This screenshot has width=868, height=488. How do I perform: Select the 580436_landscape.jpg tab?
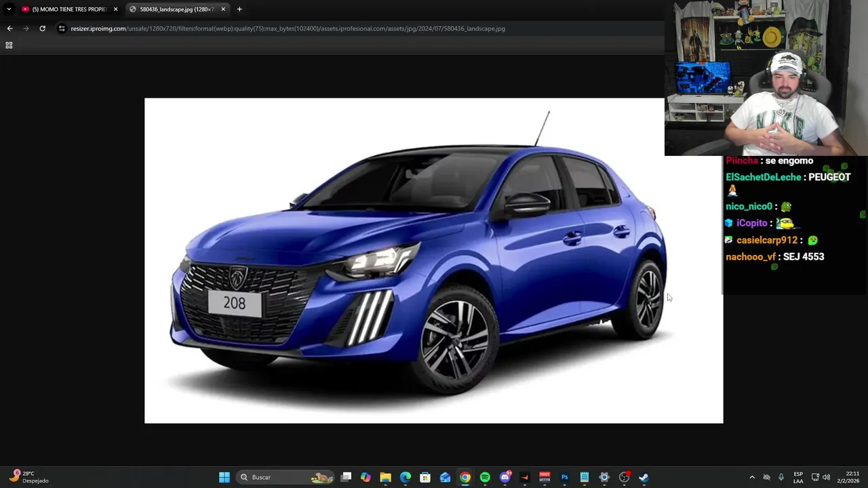178,9
